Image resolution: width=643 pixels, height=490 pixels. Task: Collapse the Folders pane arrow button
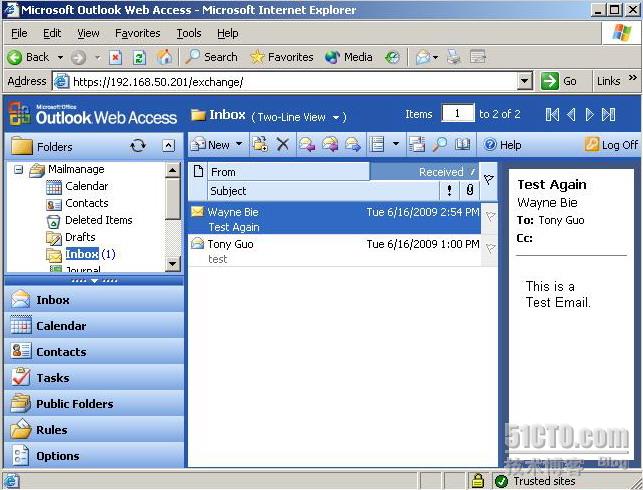tap(169, 146)
